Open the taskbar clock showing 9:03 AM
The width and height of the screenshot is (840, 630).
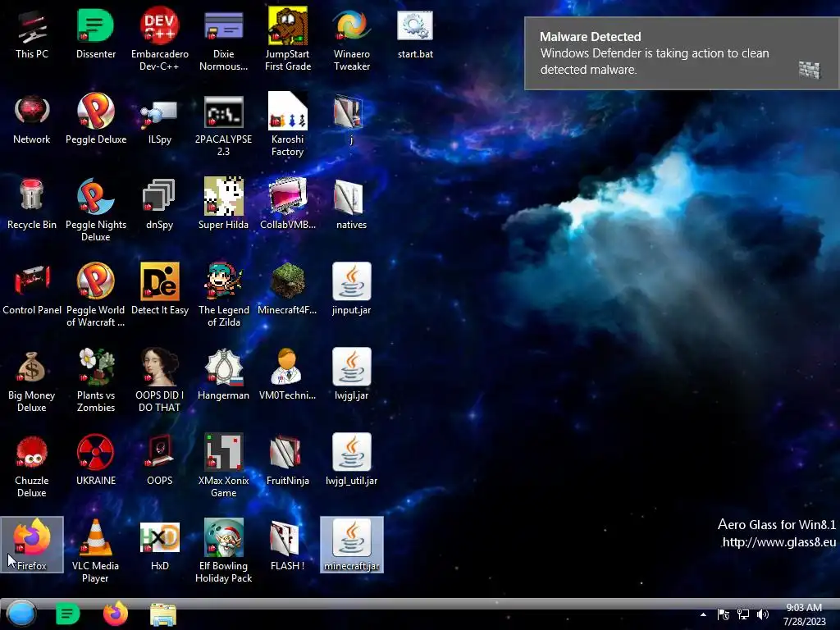pyautogui.click(x=804, y=614)
